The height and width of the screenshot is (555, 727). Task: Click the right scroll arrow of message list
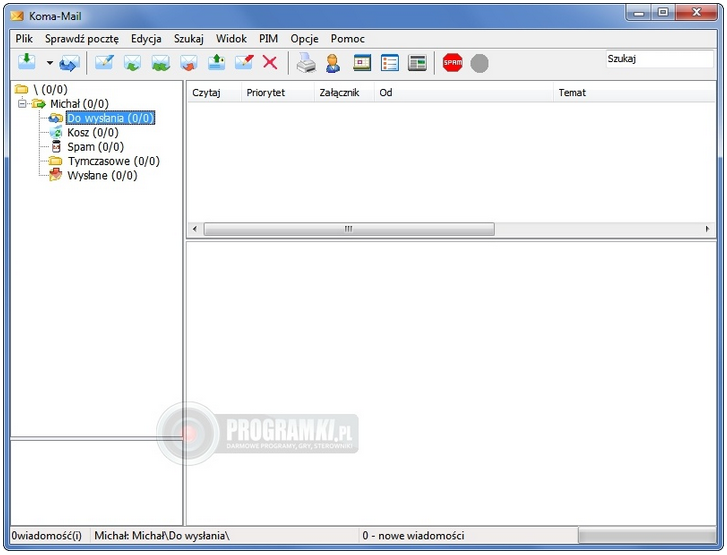pos(707,229)
